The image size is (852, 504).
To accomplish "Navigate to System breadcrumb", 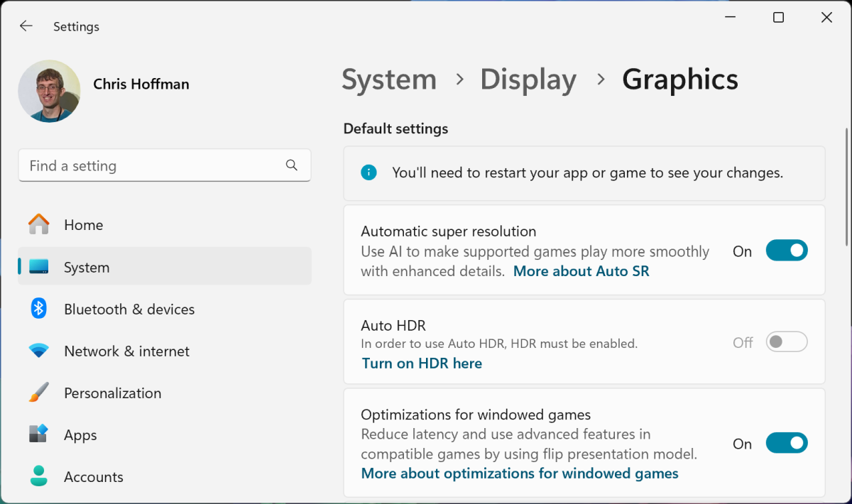I will click(x=389, y=80).
